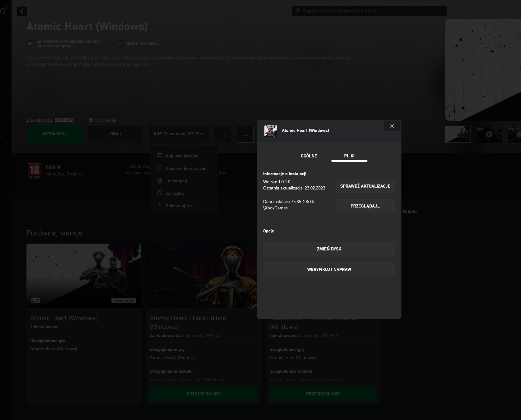Click the three-dots more options button
The height and width of the screenshot is (420, 521).
tap(245, 134)
